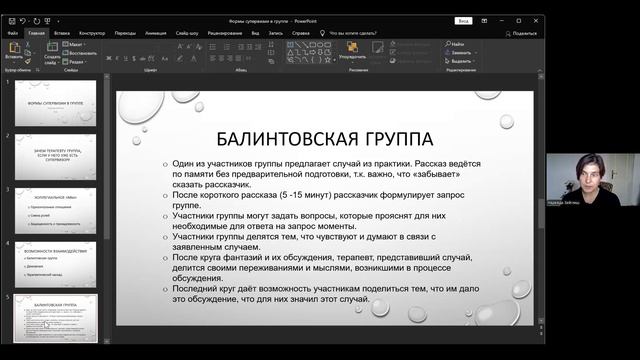Select slide 4 thumbnail 'Возможности взаимодействия'
The image size is (640, 360).
[56, 264]
